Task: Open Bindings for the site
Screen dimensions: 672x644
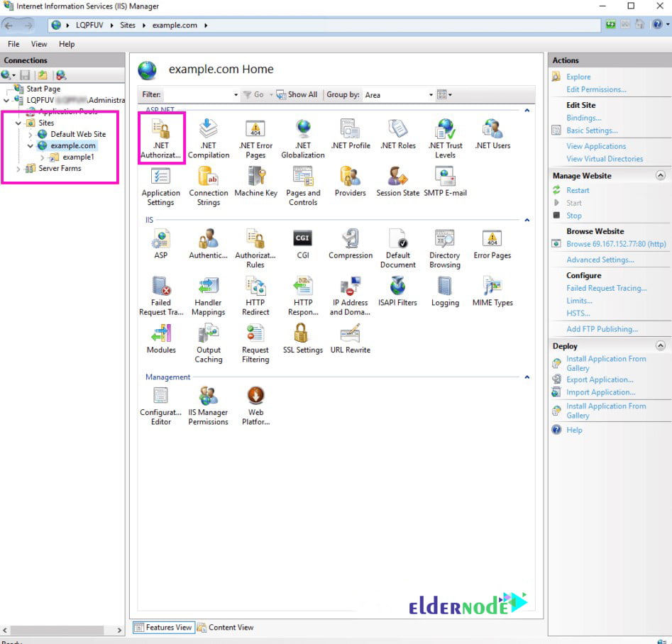Action: point(584,118)
